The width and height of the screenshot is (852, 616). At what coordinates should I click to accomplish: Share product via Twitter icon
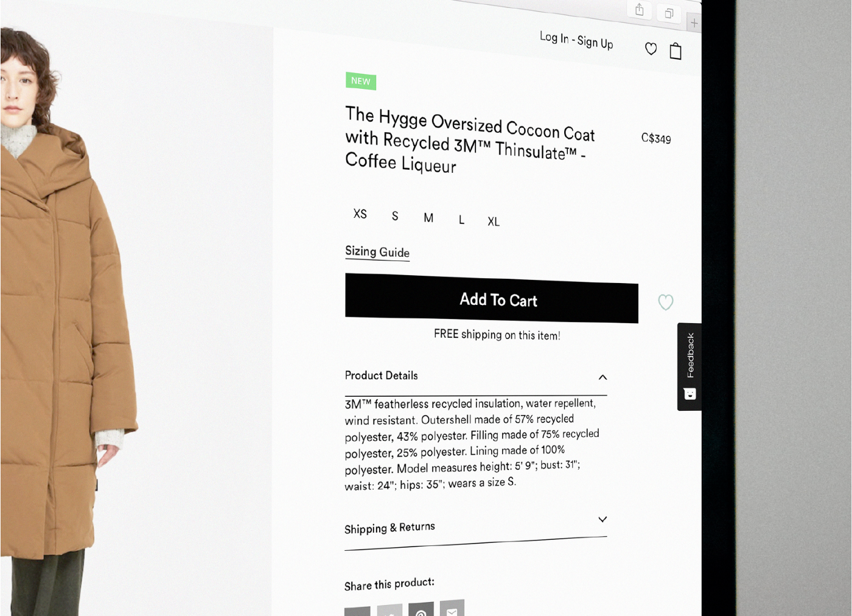389,611
